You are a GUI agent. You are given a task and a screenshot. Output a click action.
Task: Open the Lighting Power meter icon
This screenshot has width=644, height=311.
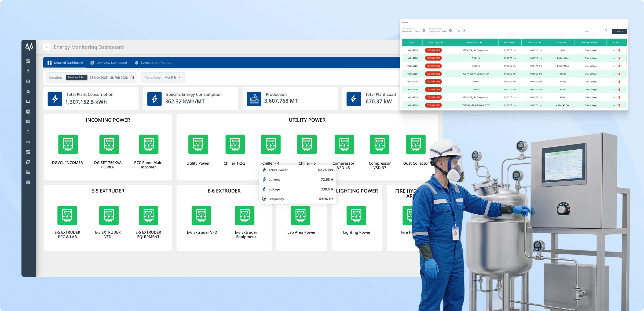tap(356, 215)
